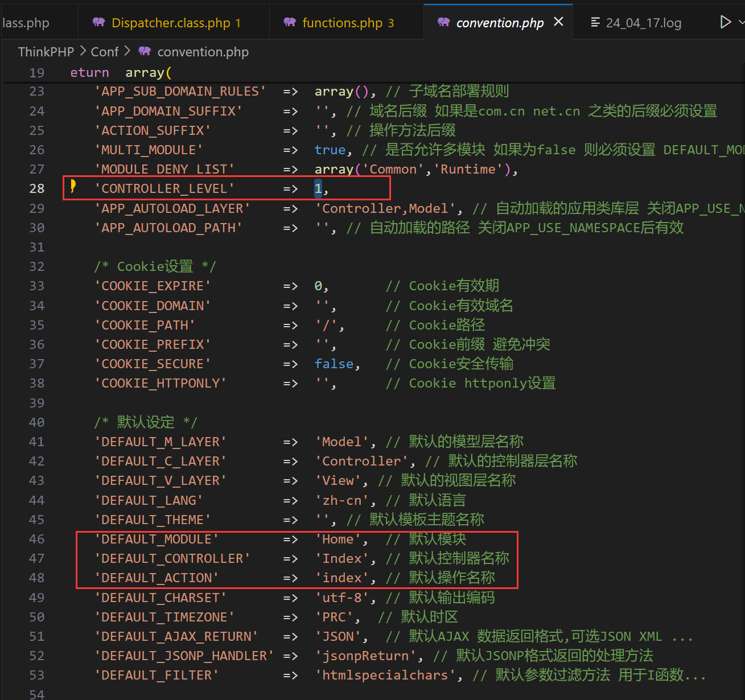
Task: Click 'MODULE_DENY_LIST' key text
Action: 164,169
